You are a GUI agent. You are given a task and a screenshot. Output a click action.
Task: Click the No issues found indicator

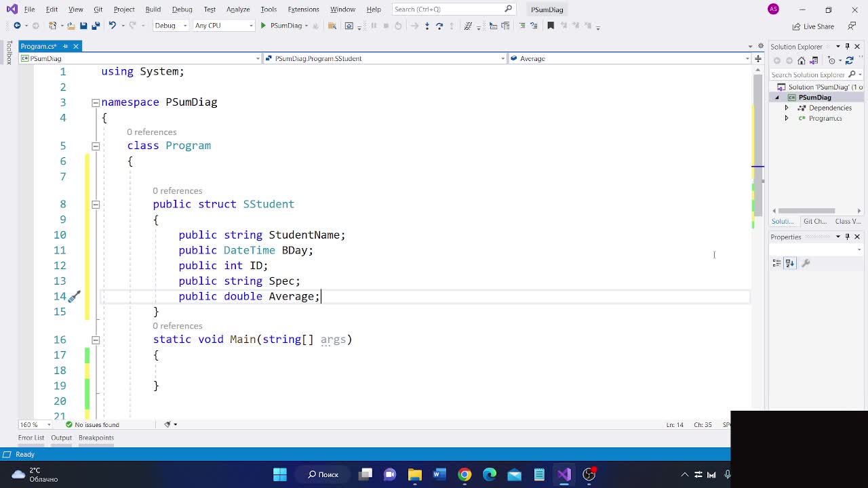(92, 424)
